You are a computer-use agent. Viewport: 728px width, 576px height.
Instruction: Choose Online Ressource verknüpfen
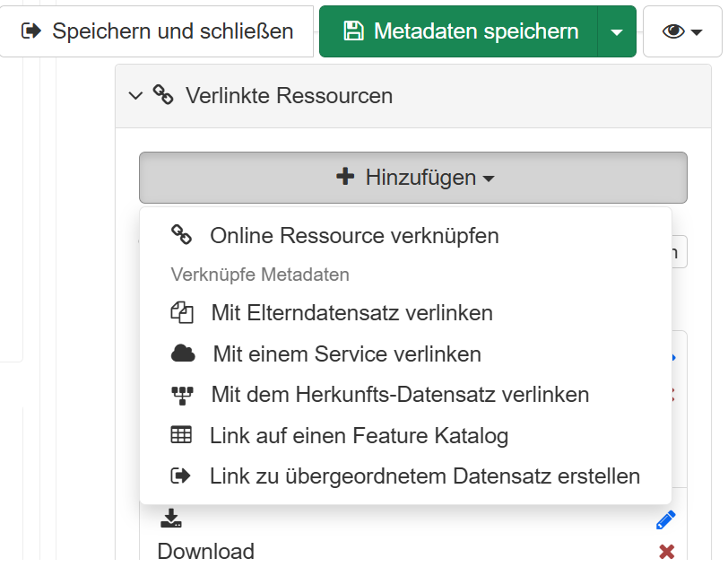[x=354, y=236]
